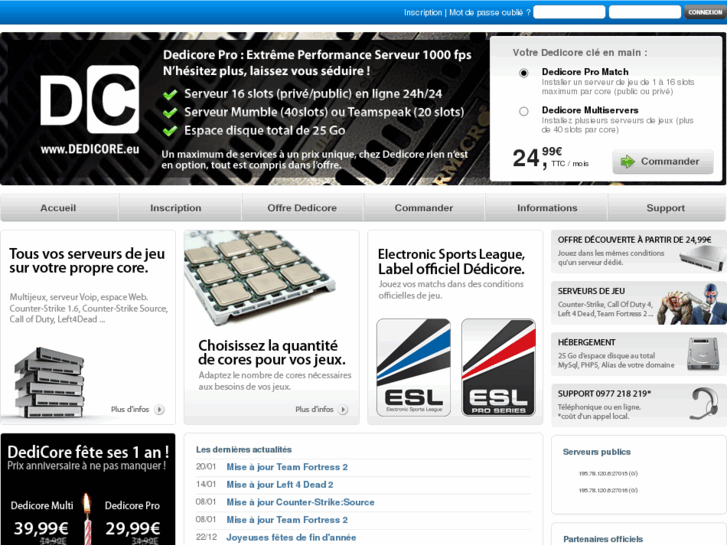727x545 pixels.
Task: Open the Commander navigation tab
Action: coord(424,208)
